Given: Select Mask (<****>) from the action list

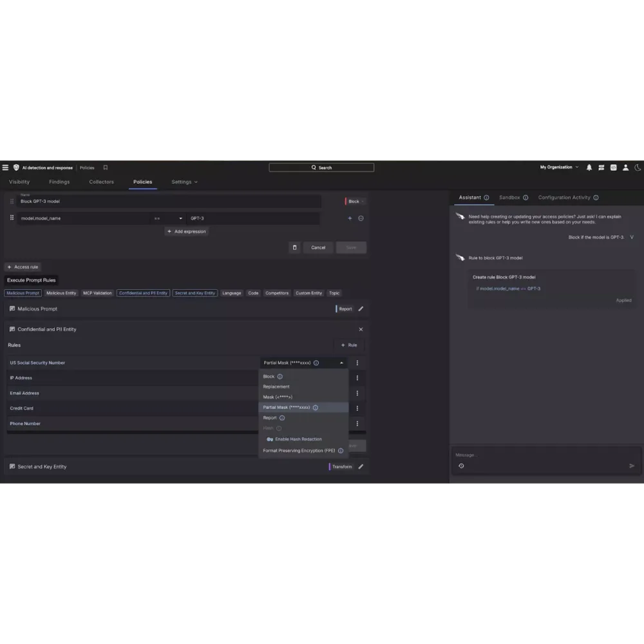Looking at the screenshot, I should pos(303,397).
